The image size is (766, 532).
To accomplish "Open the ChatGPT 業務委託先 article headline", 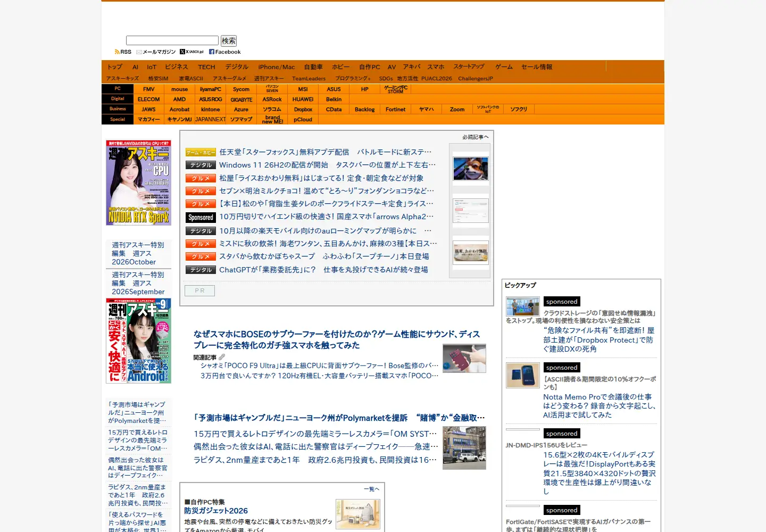I will click(323, 270).
